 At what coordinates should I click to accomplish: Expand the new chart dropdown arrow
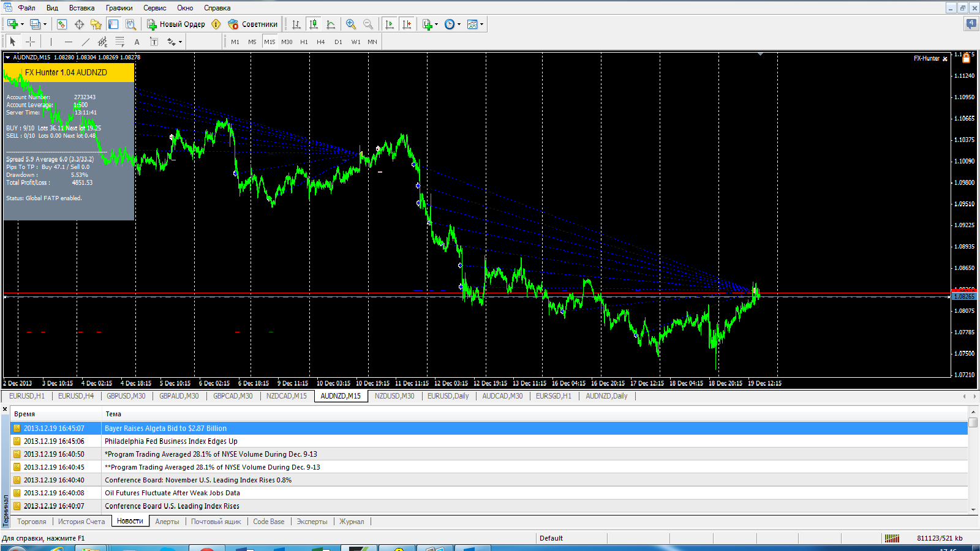(22, 24)
